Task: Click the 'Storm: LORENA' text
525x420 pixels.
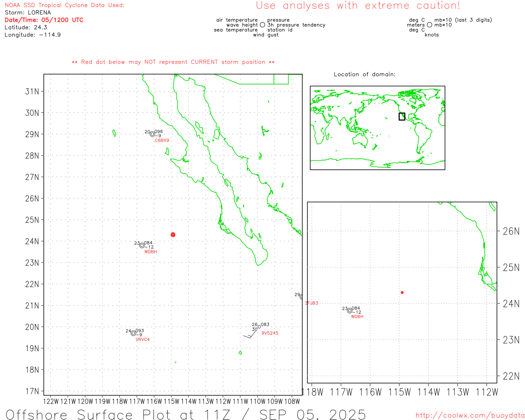Action: pyautogui.click(x=28, y=13)
